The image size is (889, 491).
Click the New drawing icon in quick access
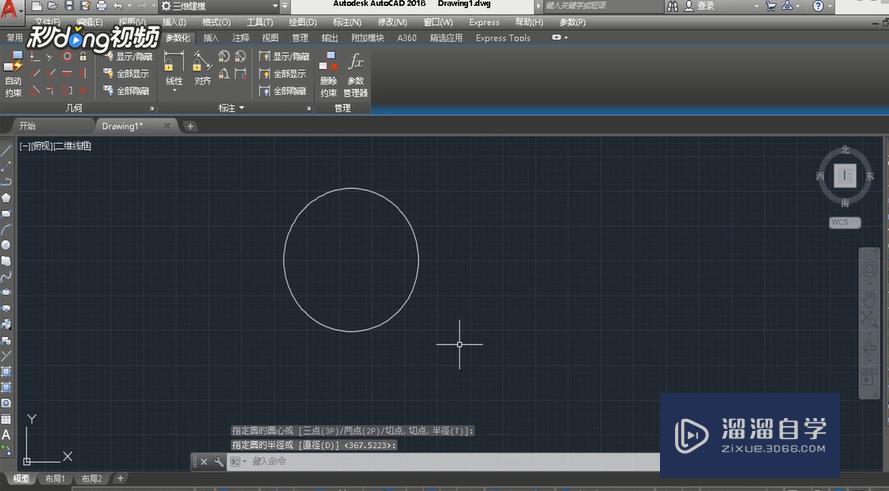[x=37, y=6]
